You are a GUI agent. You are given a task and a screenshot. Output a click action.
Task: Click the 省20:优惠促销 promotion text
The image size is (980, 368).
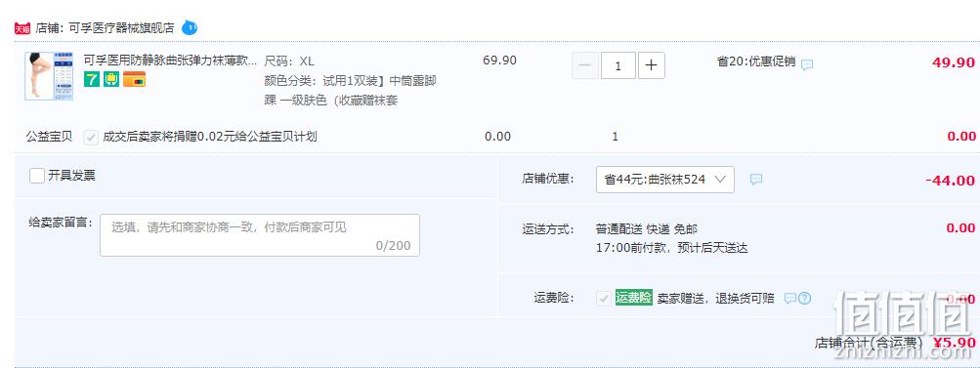point(756,61)
